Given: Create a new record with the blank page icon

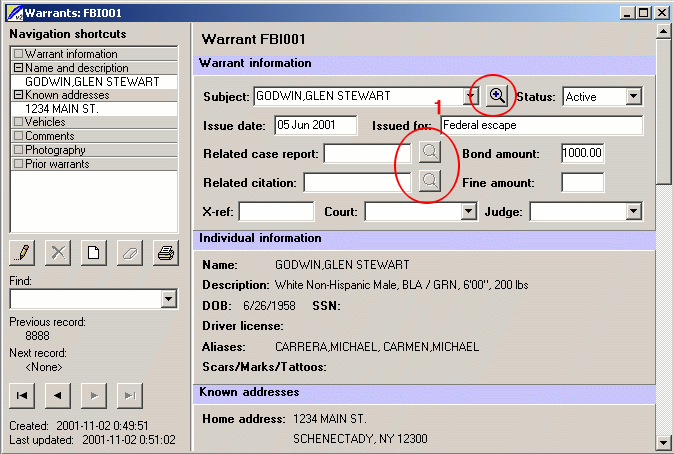Looking at the screenshot, I should coord(93,253).
